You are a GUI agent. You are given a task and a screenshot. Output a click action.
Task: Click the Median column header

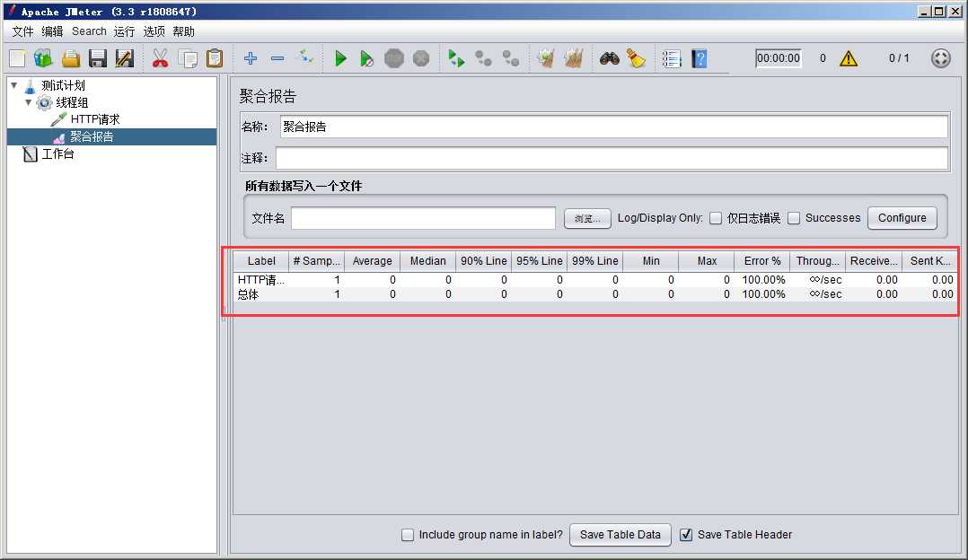coord(427,261)
